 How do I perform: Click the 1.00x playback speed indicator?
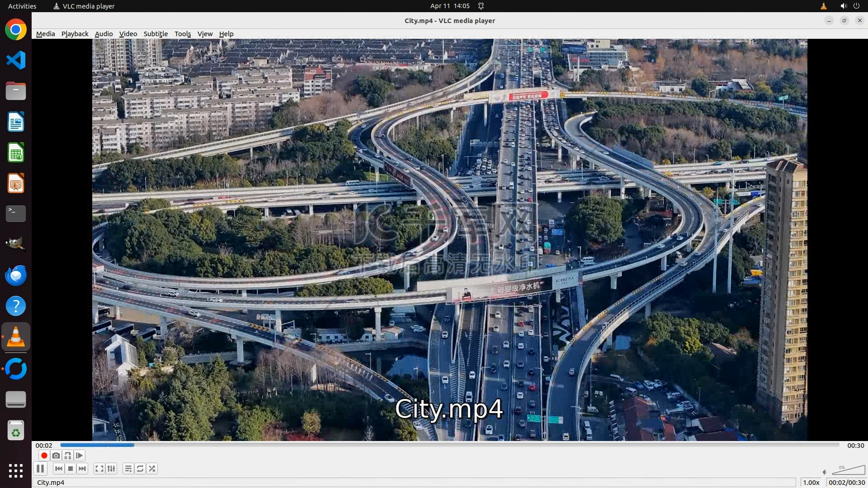[x=811, y=482]
